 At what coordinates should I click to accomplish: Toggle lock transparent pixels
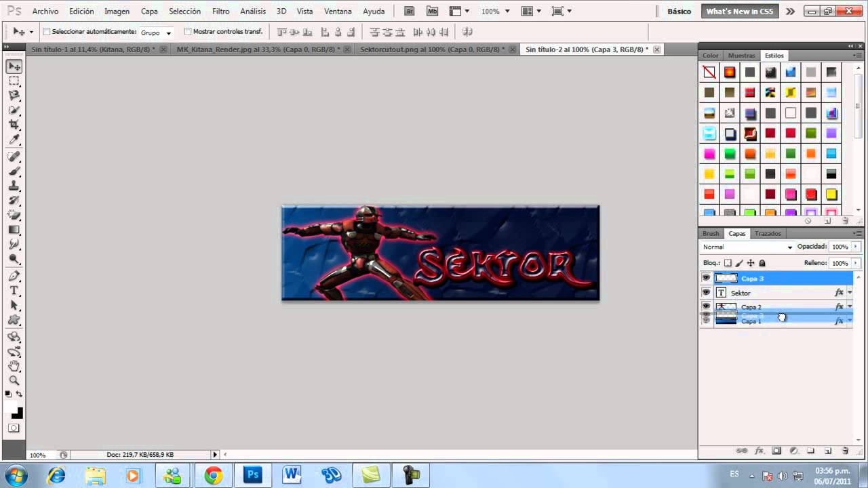(x=728, y=263)
